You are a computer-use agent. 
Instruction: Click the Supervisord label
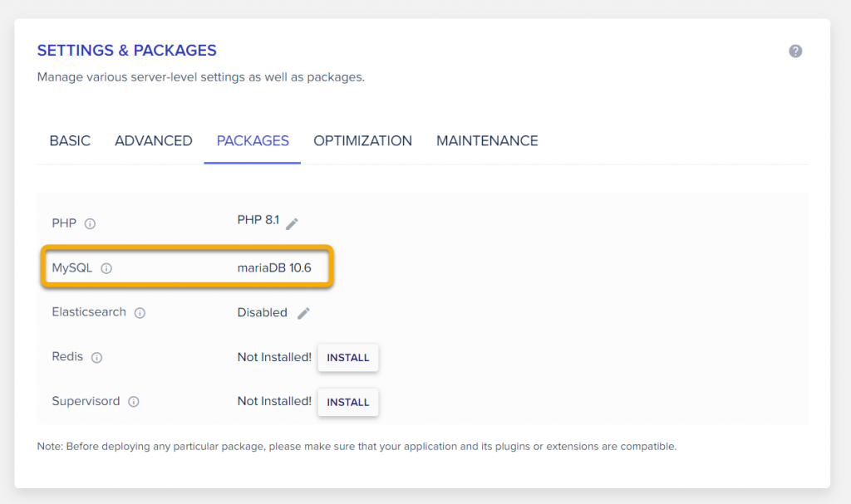point(86,401)
